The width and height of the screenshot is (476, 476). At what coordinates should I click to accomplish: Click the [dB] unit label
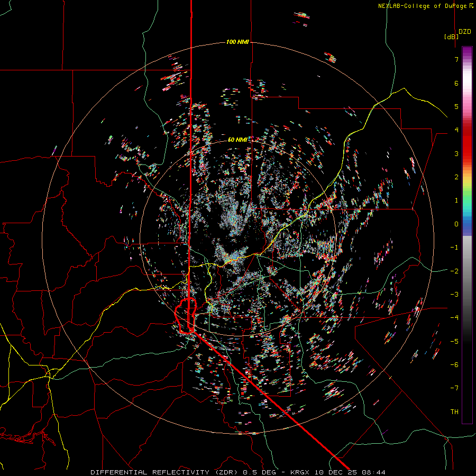click(451, 36)
